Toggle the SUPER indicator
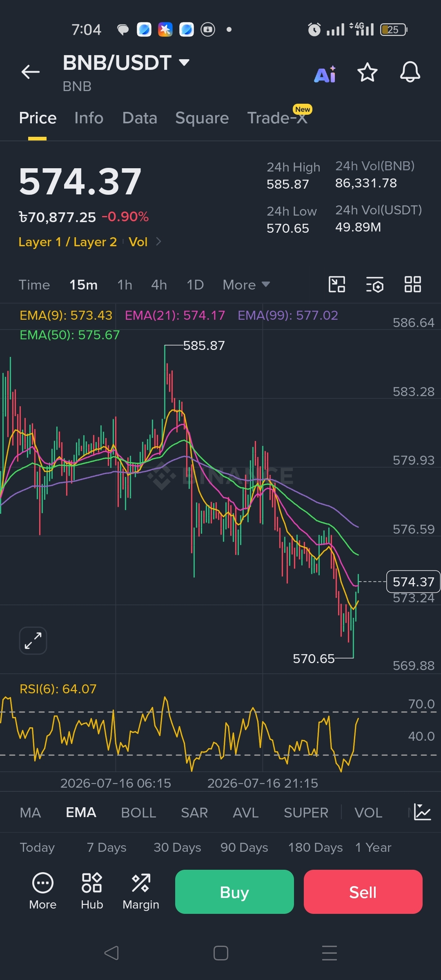441x980 pixels. 306,813
